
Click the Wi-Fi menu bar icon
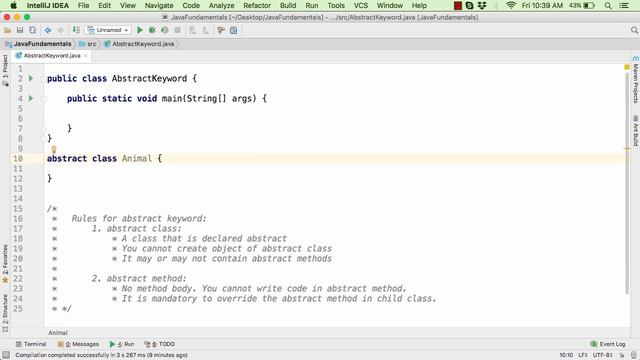511,5
